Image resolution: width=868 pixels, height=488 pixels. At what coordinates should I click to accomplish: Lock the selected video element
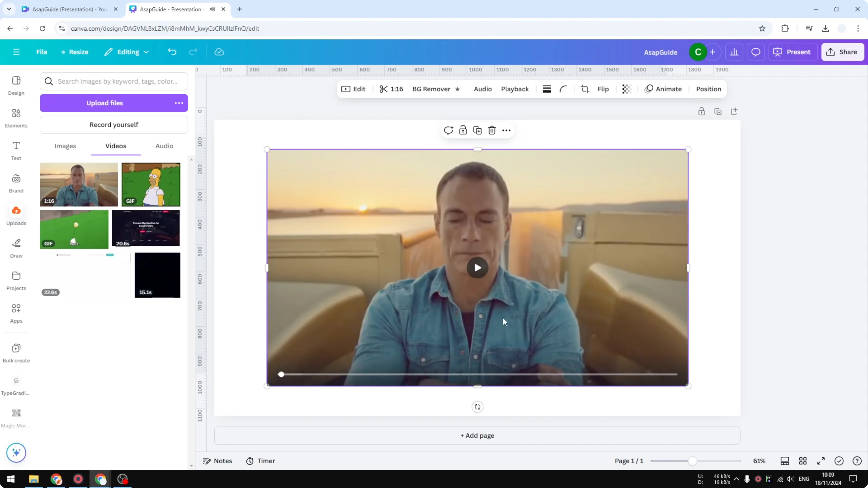tap(463, 130)
